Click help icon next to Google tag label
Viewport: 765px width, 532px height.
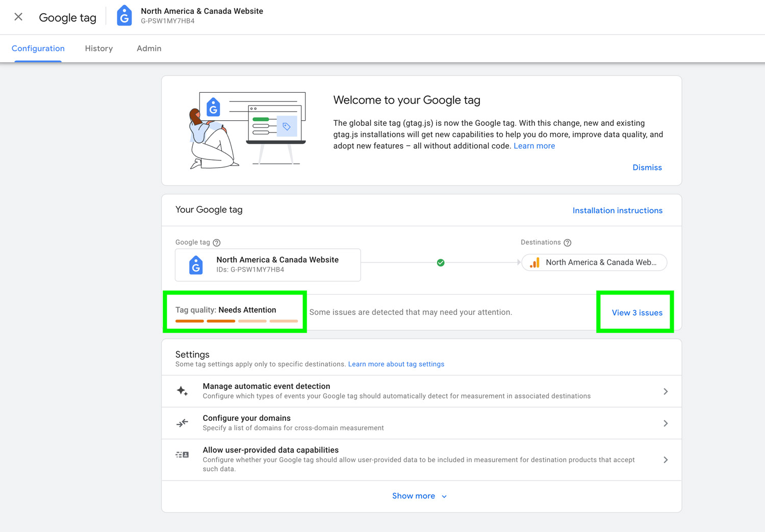click(217, 243)
